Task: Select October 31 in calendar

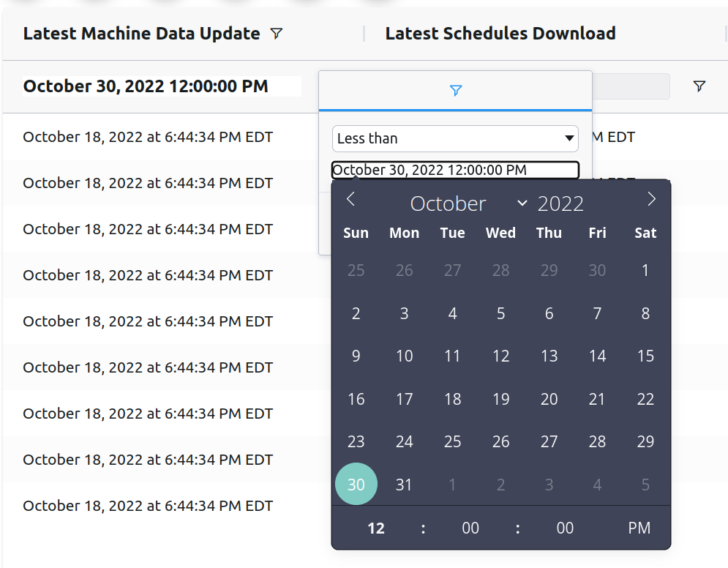Action: (404, 485)
